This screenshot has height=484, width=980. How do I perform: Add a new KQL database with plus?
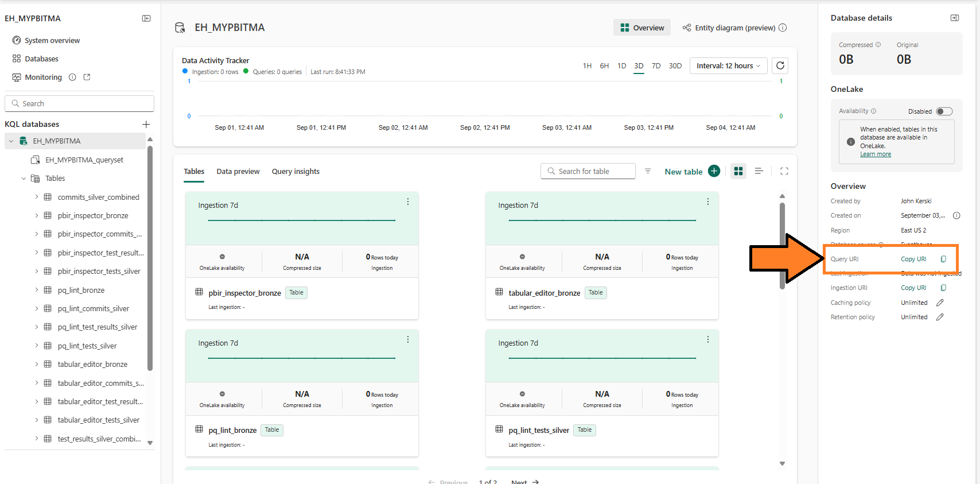click(146, 124)
